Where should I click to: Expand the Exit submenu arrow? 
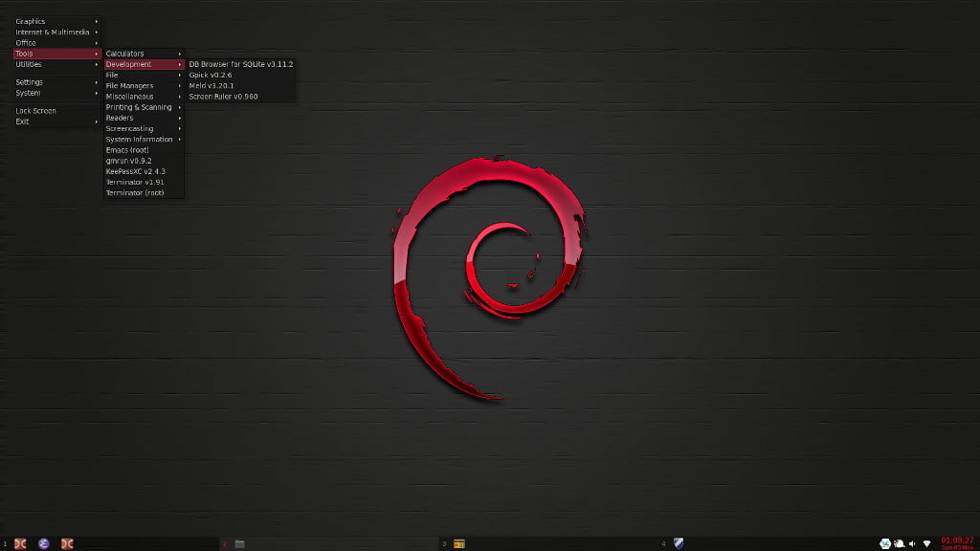[x=97, y=121]
